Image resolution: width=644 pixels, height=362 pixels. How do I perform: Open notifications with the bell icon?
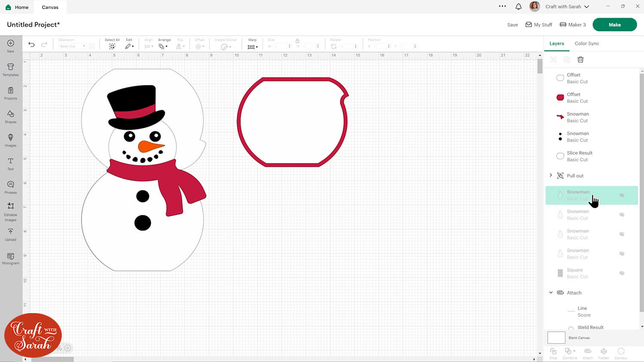point(519,6)
